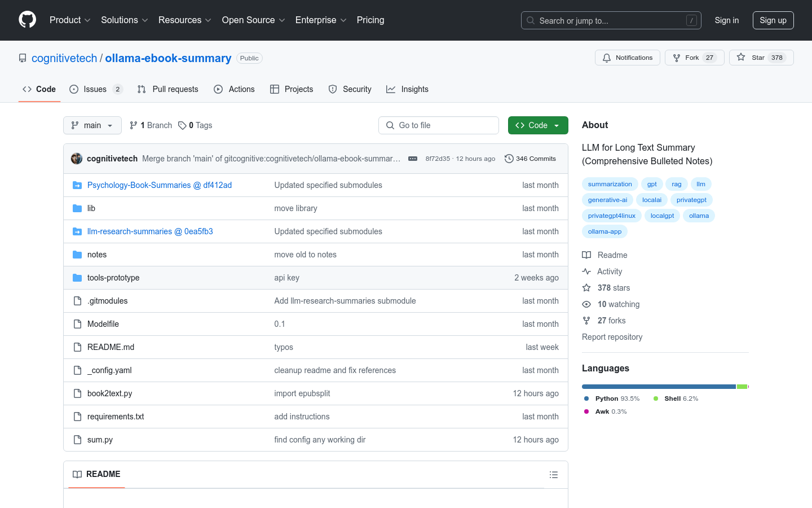Click the star icon beside 378 stars
Viewport: 812px width, 508px height.
pos(586,288)
